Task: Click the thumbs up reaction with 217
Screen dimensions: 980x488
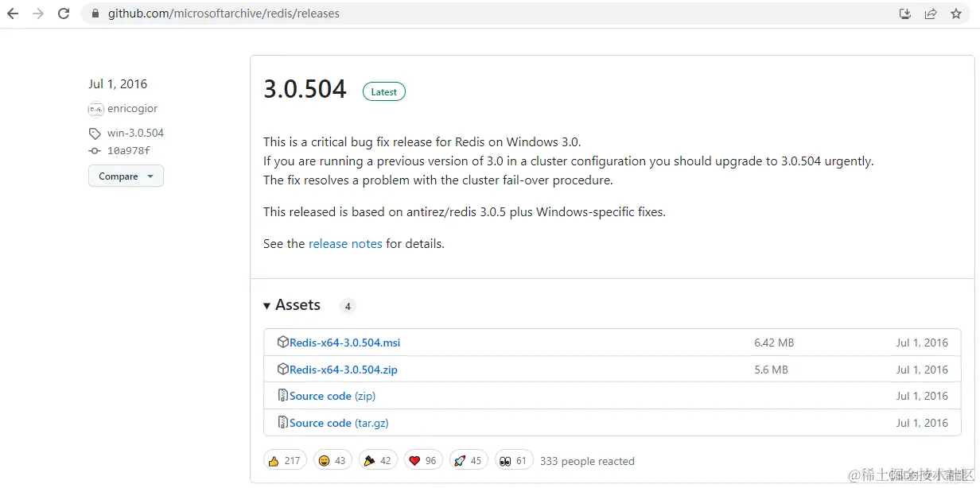Action: [x=285, y=461]
